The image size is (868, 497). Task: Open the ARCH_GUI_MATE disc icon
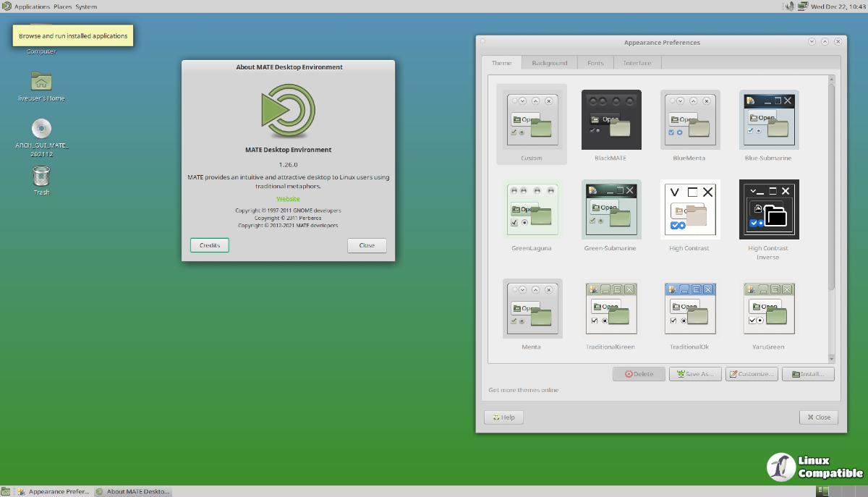[x=41, y=129]
